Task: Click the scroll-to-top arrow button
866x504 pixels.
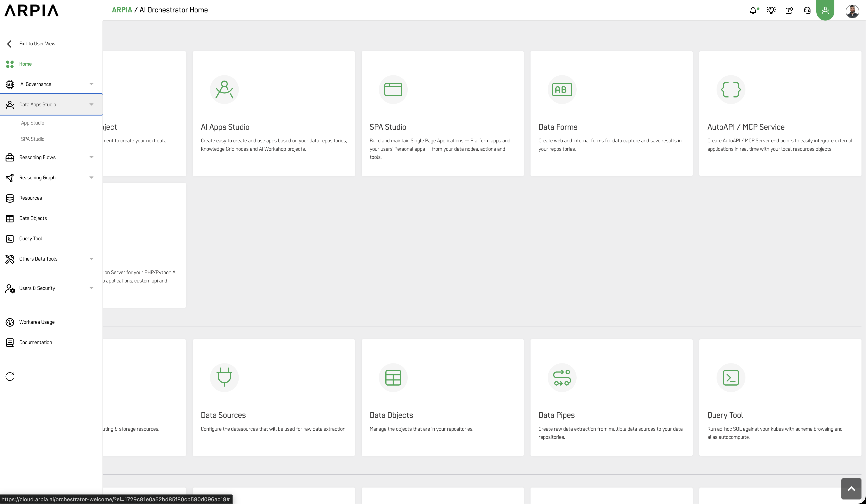Action: click(851, 489)
